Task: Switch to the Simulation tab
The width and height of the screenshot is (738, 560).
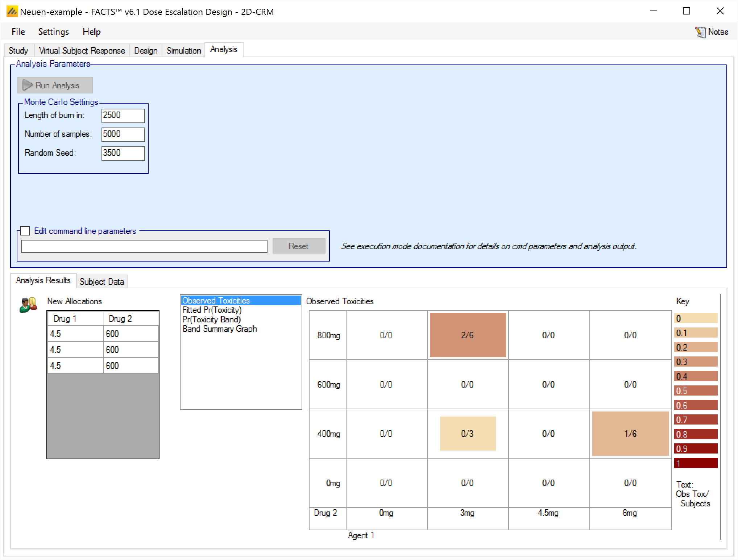Action: pos(183,50)
